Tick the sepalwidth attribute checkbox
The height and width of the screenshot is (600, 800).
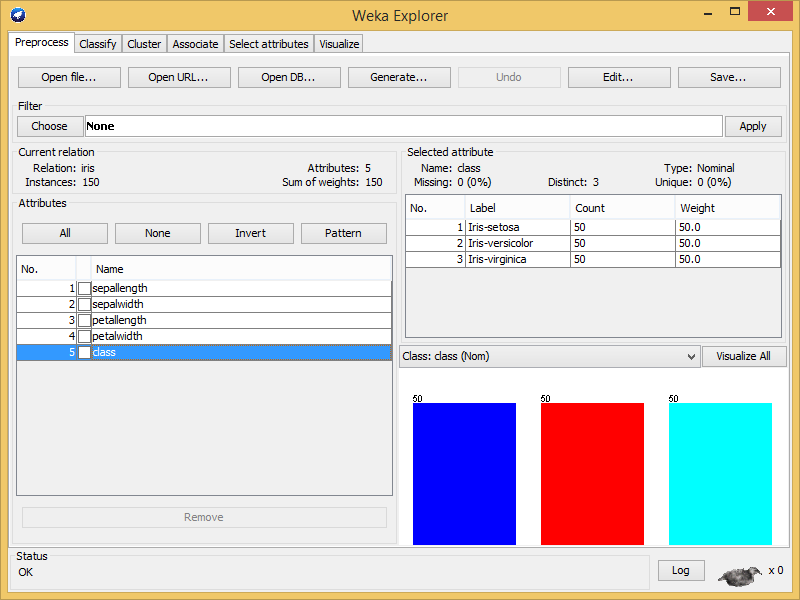[x=85, y=305]
